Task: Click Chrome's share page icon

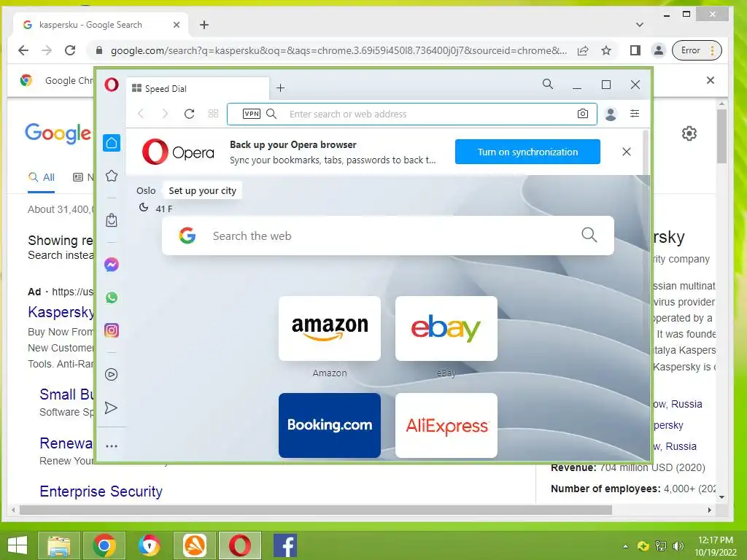Action: point(583,50)
